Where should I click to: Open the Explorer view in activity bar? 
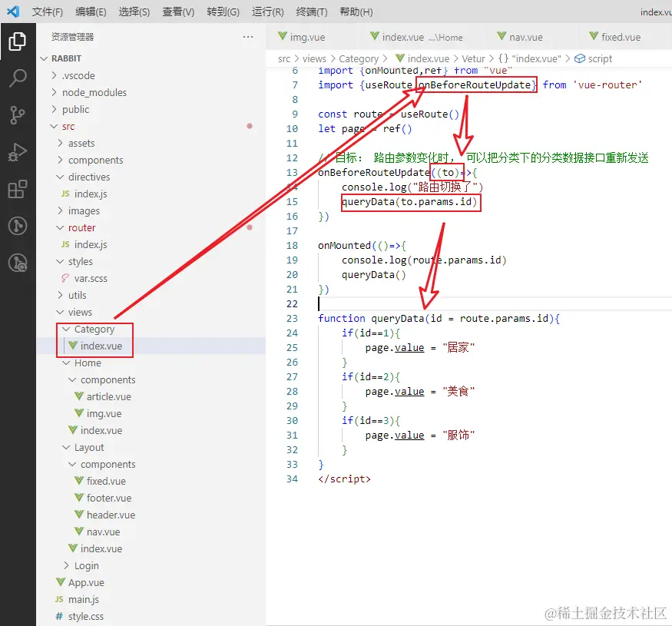[18, 41]
